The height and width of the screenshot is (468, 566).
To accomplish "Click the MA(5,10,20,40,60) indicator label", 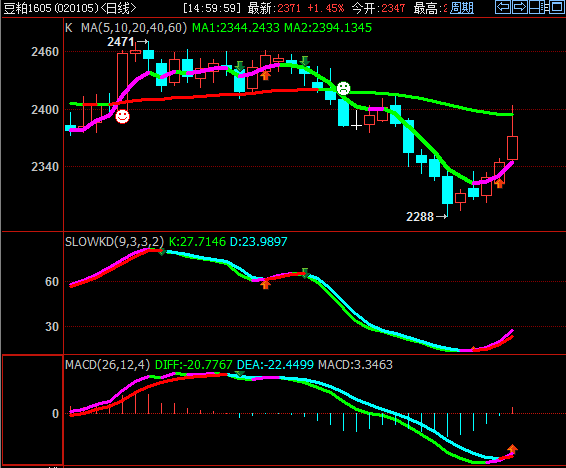I will (x=134, y=28).
